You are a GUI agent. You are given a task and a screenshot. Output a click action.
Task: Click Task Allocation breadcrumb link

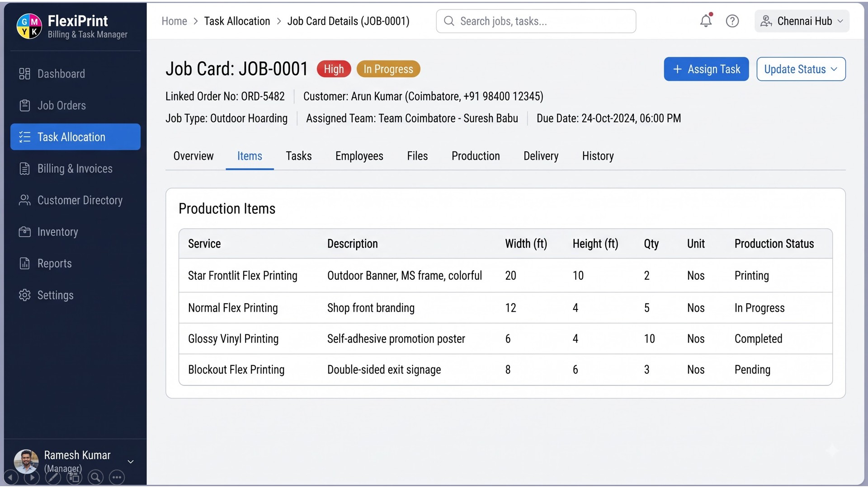(x=237, y=21)
